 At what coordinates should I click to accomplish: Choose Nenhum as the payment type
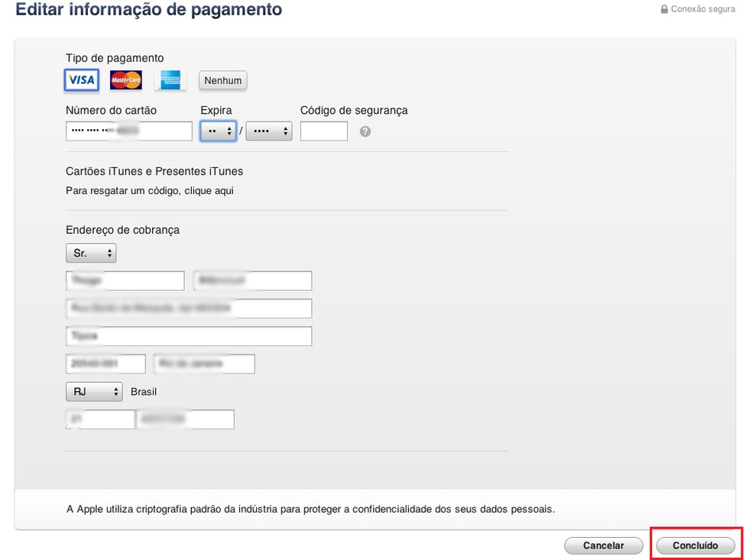[222, 79]
